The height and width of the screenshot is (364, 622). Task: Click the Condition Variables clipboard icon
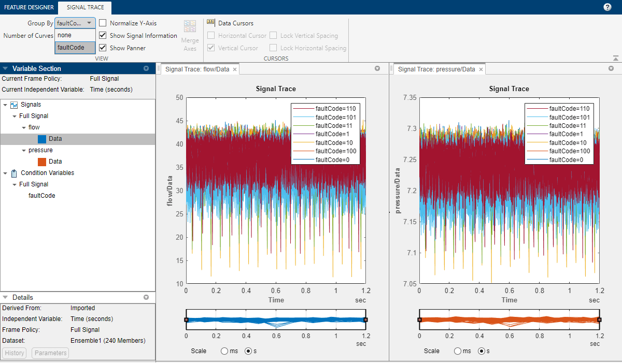point(14,173)
